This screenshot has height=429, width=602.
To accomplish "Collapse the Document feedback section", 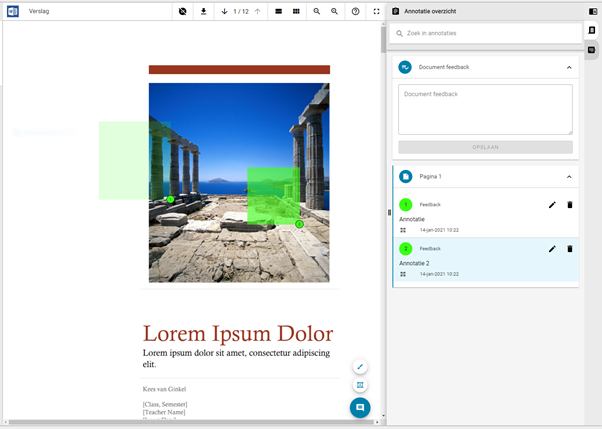I will click(569, 68).
